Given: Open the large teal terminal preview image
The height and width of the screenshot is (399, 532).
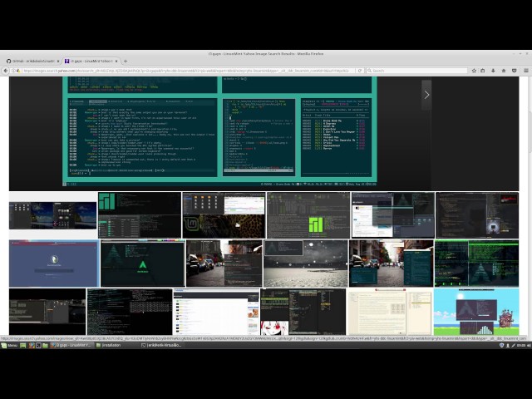Looking at the screenshot, I should [x=220, y=133].
